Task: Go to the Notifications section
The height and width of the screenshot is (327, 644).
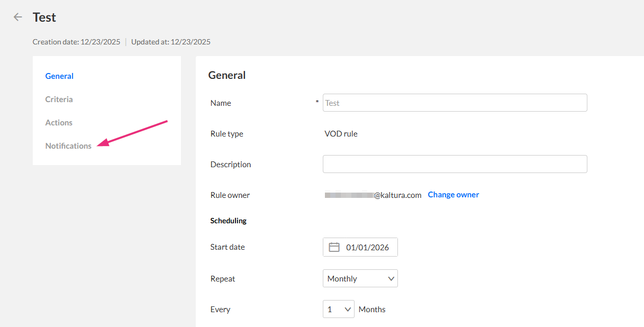Action: 68,146
